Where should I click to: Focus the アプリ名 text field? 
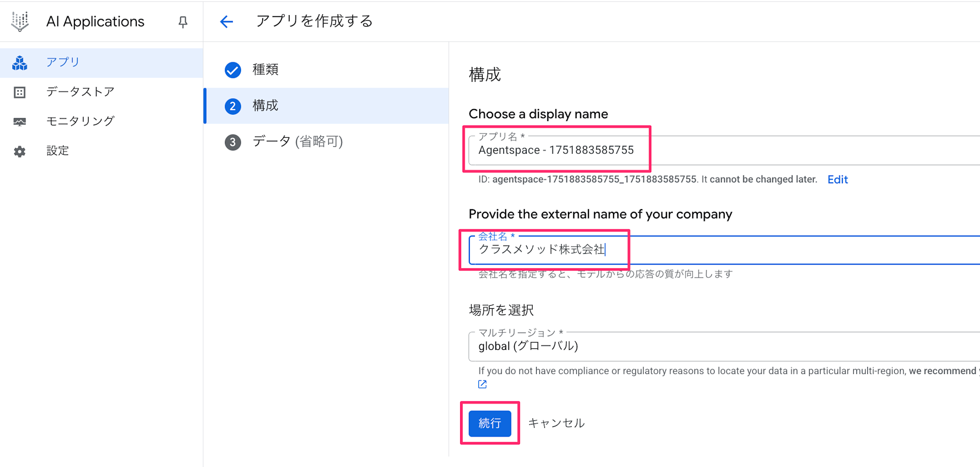(724, 150)
